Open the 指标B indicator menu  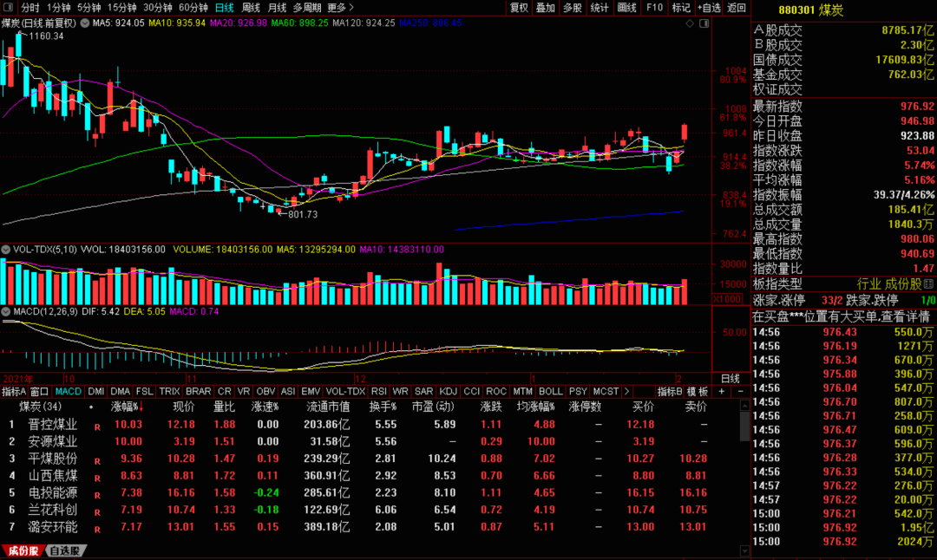pyautogui.click(x=670, y=392)
